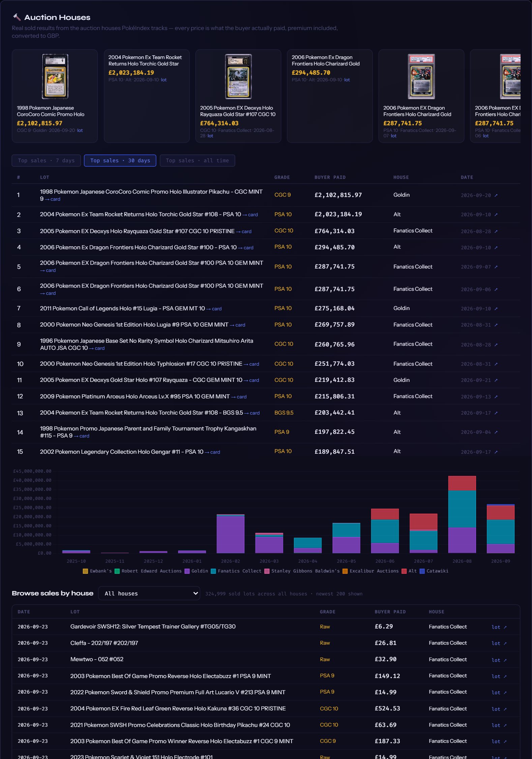
Task: Open lot link for Lucario V #213 sale
Action: pyautogui.click(x=499, y=693)
